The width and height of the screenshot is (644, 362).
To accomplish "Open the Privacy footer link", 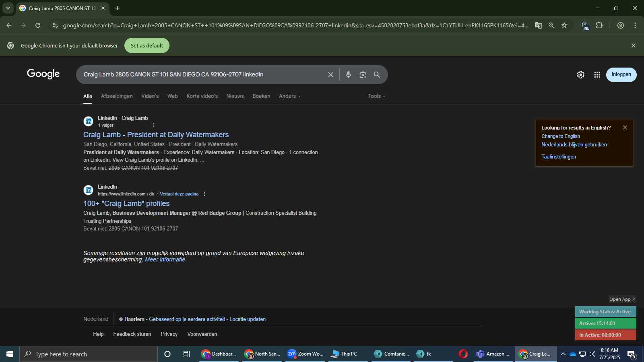I will [169, 334].
